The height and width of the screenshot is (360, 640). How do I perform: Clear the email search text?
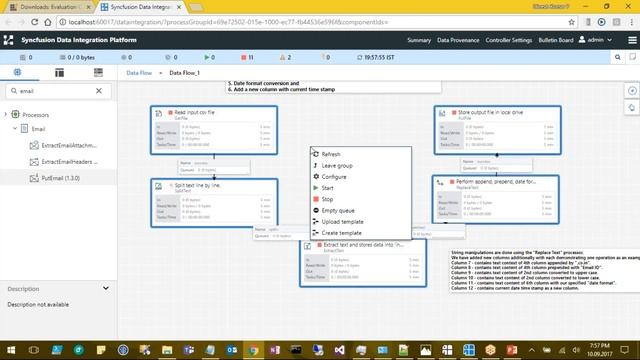click(x=99, y=91)
